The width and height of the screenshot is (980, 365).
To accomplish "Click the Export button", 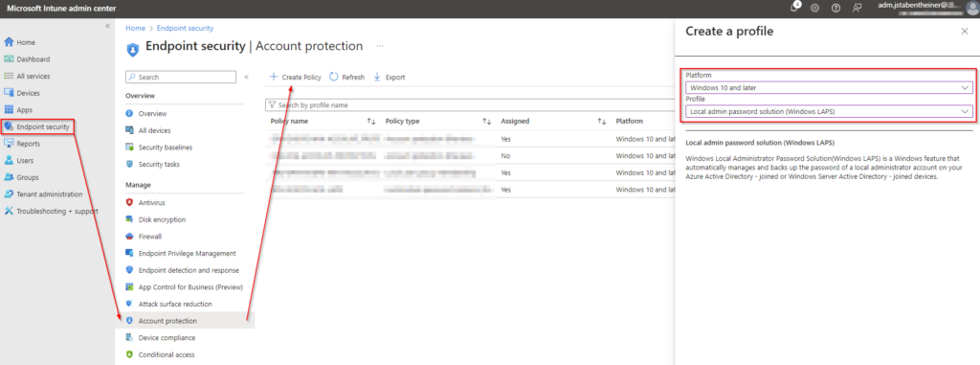I will [390, 77].
